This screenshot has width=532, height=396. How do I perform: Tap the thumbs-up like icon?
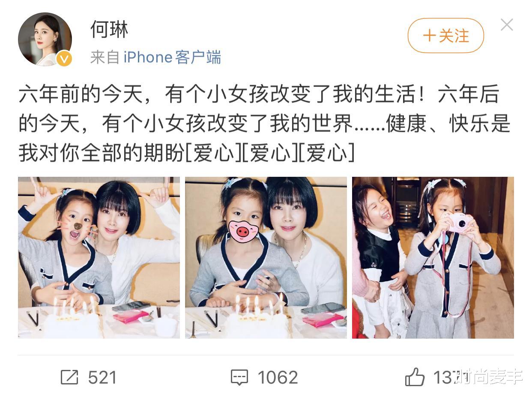point(415,377)
